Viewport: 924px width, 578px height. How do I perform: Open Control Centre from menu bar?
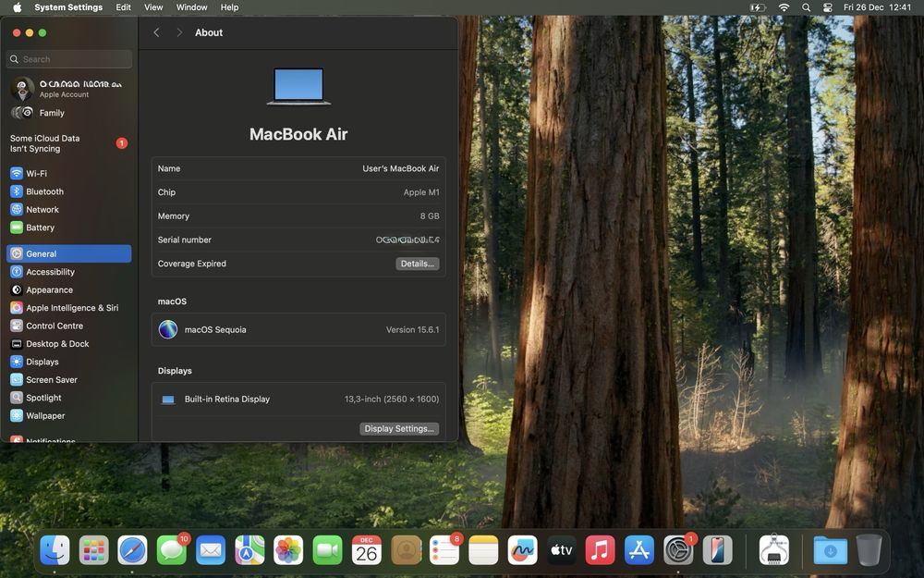827,7
